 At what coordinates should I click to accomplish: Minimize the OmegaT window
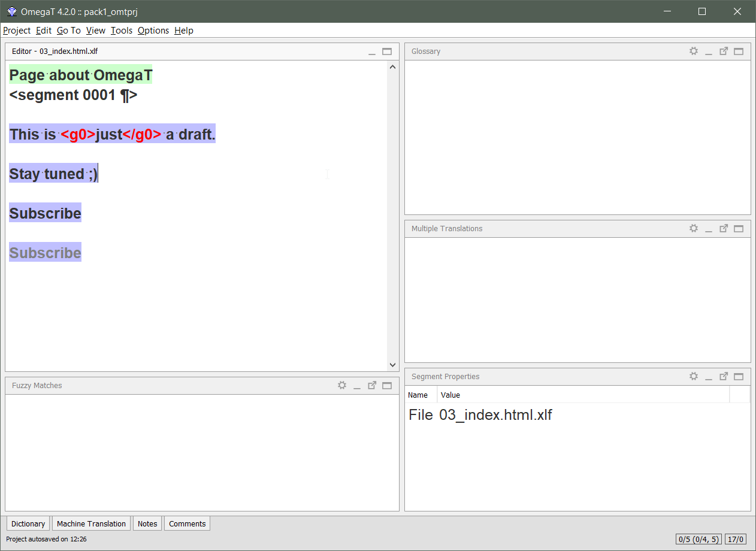coord(667,11)
